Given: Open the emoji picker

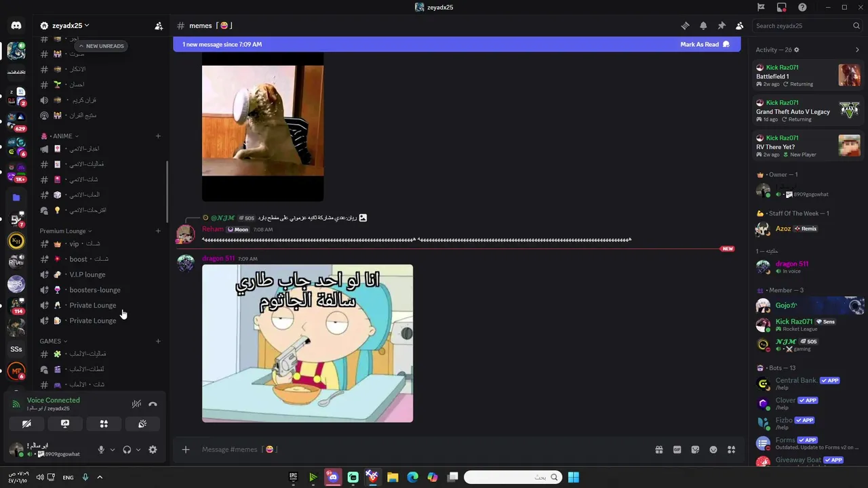Looking at the screenshot, I should (713, 449).
